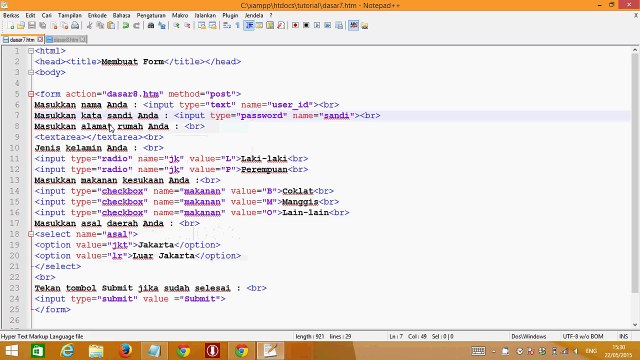The height and width of the screenshot is (360, 640).
Task: Collapse the select fold marker on line 18
Action: coord(31,234)
